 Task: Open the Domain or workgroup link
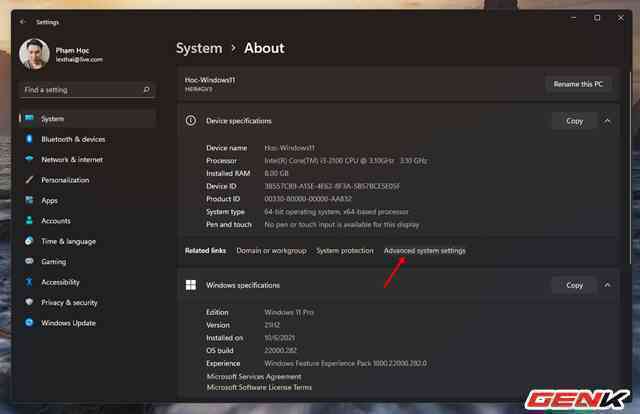click(271, 251)
